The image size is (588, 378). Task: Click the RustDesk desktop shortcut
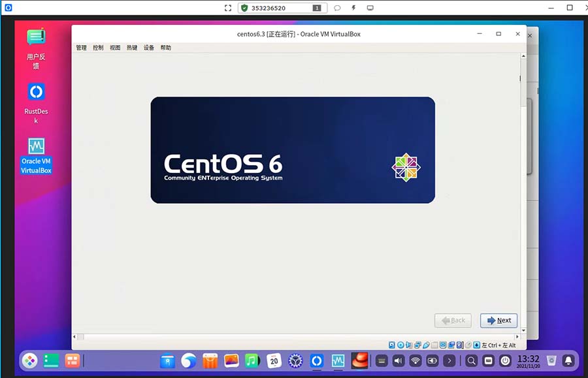click(36, 103)
